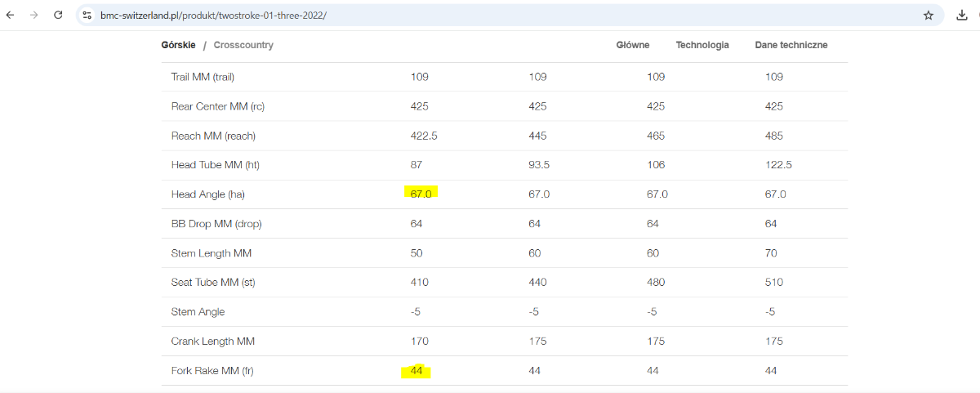This screenshot has width=980, height=393.
Task: Switch to the Główne tab
Action: pos(633,45)
